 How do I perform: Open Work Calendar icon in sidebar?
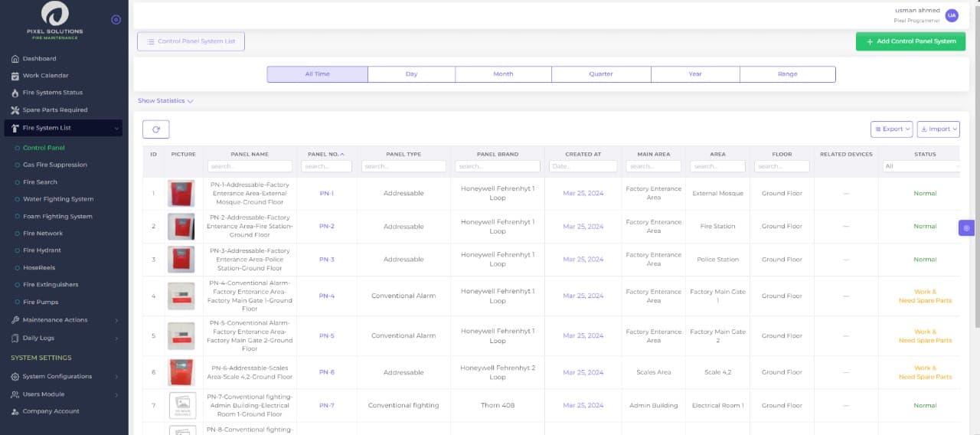[15, 76]
